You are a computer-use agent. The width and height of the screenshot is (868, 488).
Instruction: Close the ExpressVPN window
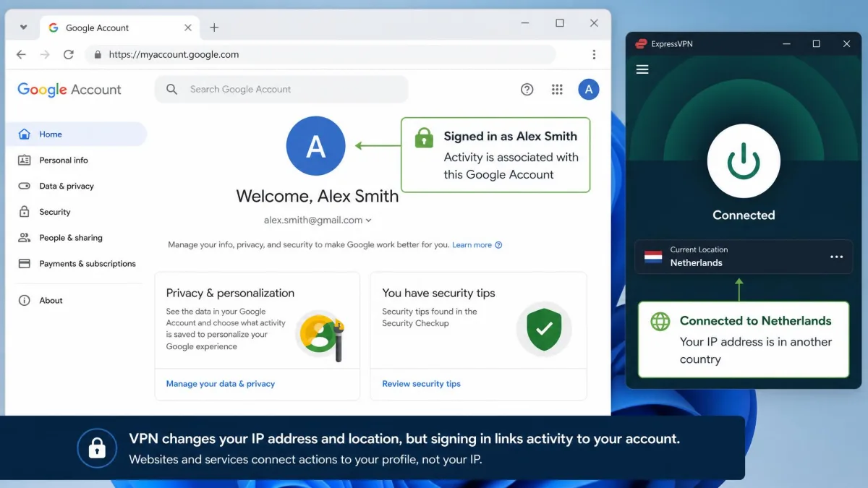[846, 44]
